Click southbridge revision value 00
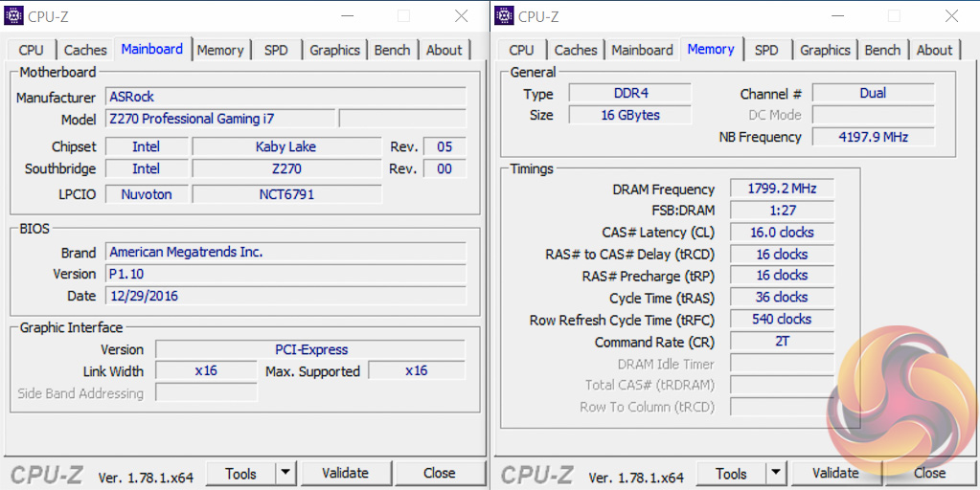The image size is (980, 490). tap(444, 169)
